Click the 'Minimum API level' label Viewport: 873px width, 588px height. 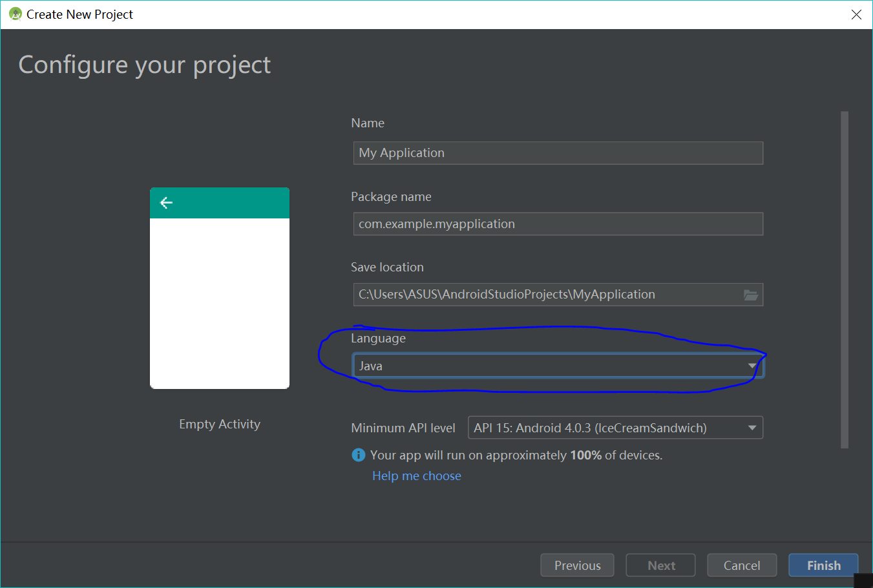click(x=403, y=428)
